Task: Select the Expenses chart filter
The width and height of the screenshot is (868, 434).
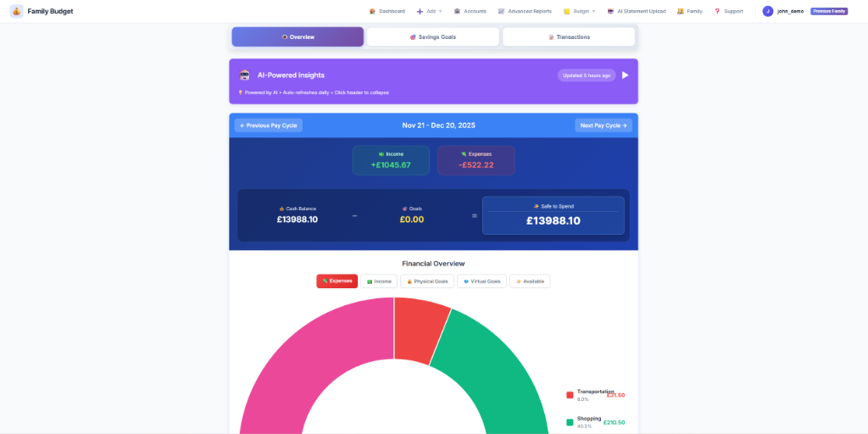Action: coord(337,281)
